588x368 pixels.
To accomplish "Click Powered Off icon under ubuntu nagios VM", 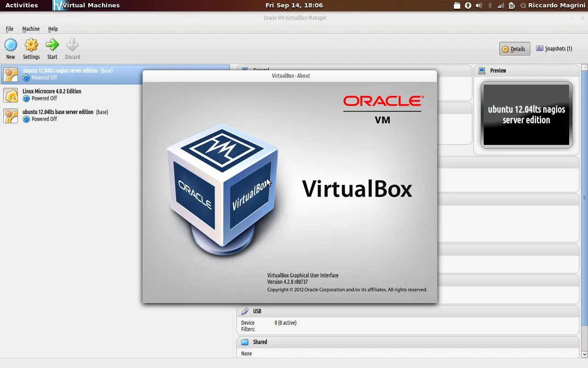I will pos(26,78).
